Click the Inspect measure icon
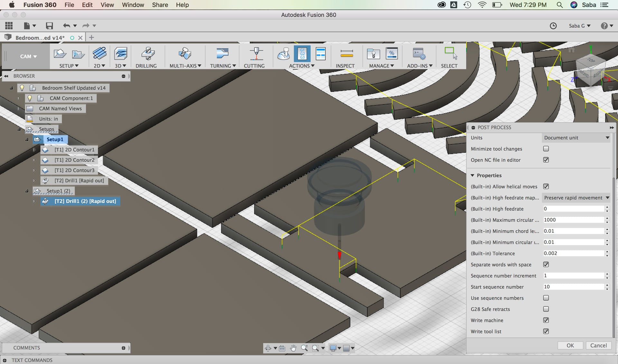The width and height of the screenshot is (618, 364). click(346, 54)
